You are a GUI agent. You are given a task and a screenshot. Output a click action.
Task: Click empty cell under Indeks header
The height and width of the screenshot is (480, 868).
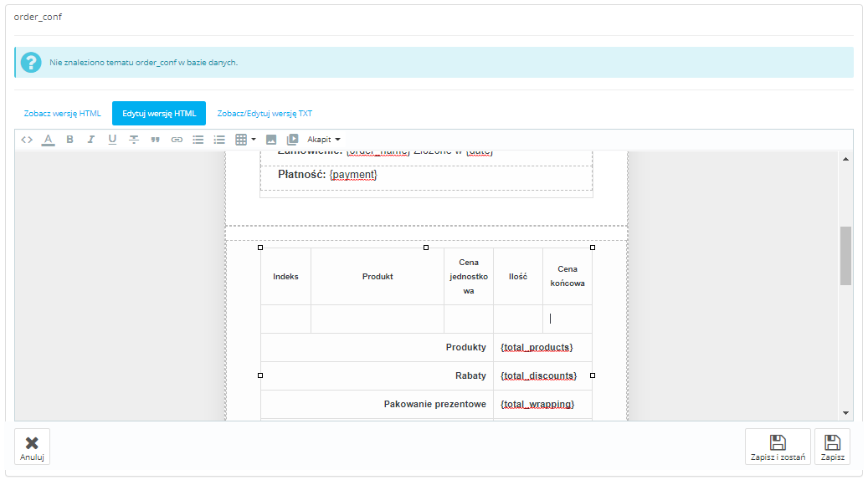pos(285,319)
